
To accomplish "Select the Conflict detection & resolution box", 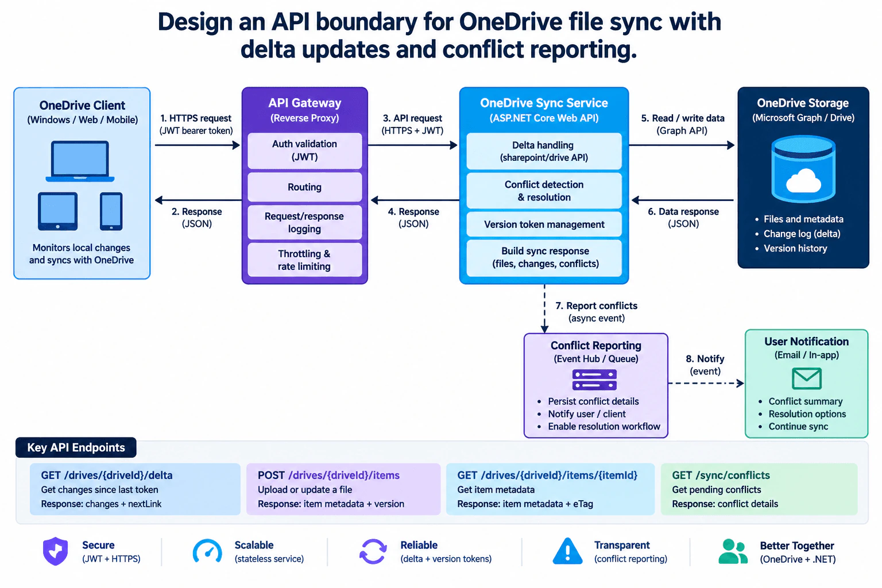I will 544,191.
